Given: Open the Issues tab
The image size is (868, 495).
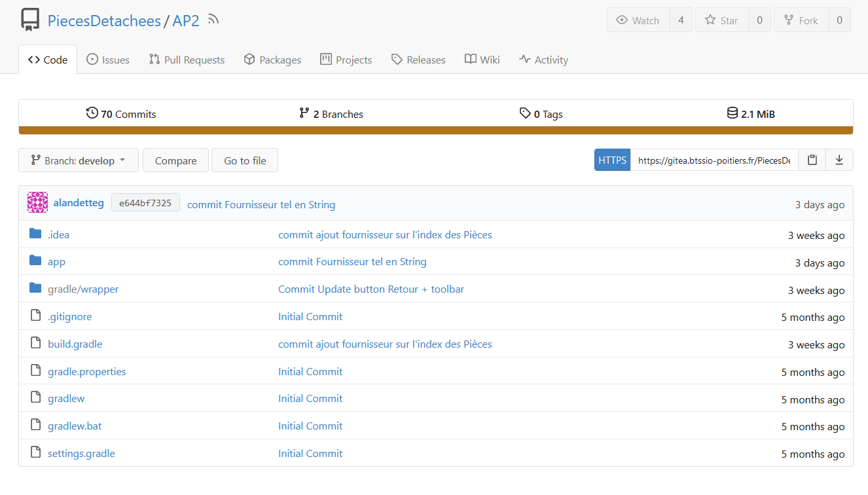Looking at the screenshot, I should click(x=108, y=60).
